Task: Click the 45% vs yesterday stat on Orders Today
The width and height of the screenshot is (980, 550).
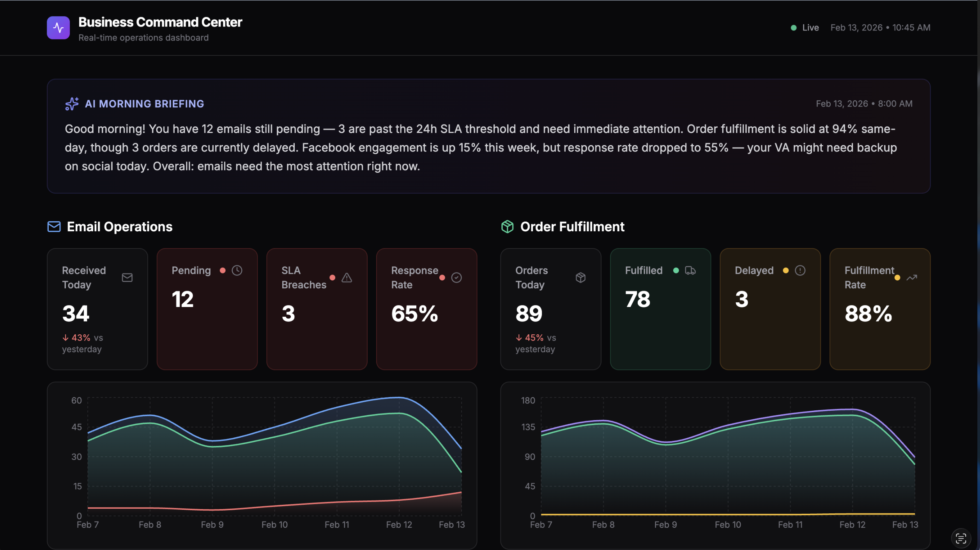Action: (536, 343)
